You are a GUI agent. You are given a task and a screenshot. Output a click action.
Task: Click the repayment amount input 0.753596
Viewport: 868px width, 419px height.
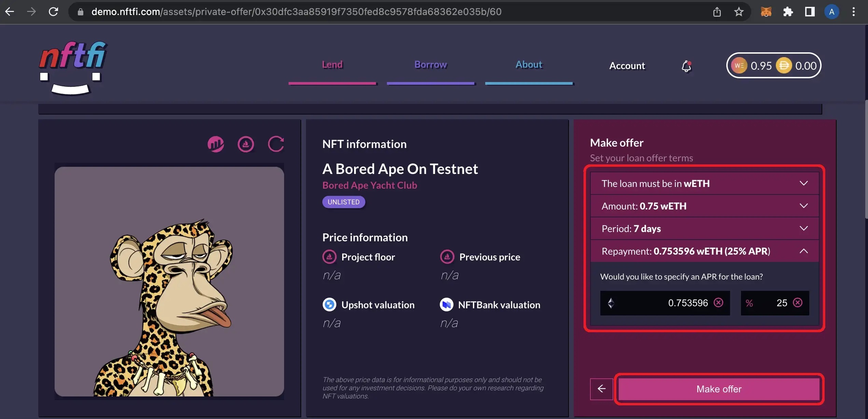pos(665,303)
